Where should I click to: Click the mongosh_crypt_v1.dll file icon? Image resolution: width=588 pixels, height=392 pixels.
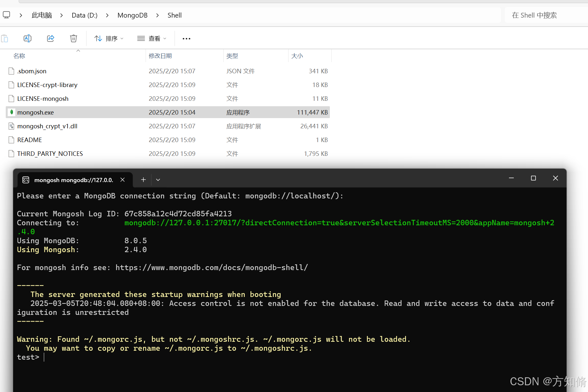pos(11,126)
